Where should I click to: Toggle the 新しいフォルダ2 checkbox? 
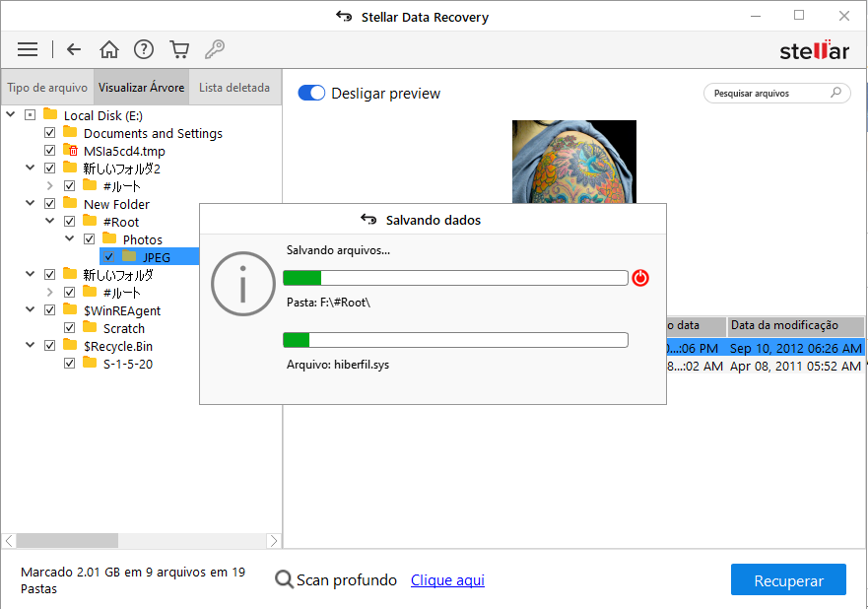(50, 169)
